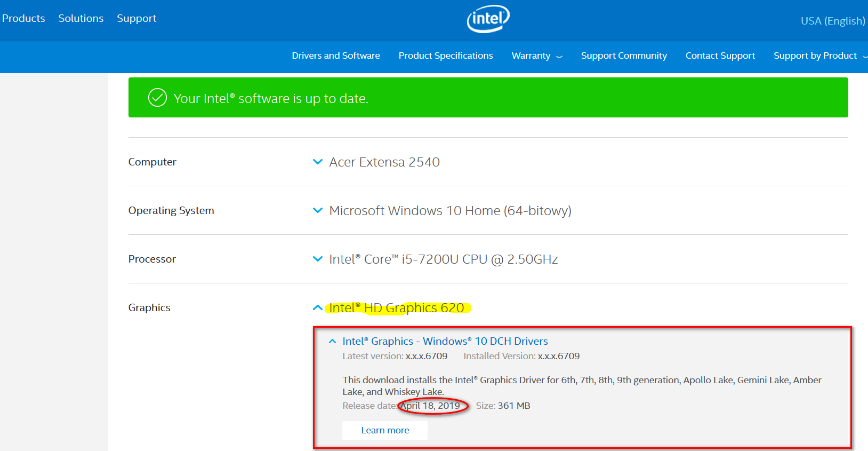Click the April 18, 2019 release date
Screen dimensions: 868x451
coord(430,406)
